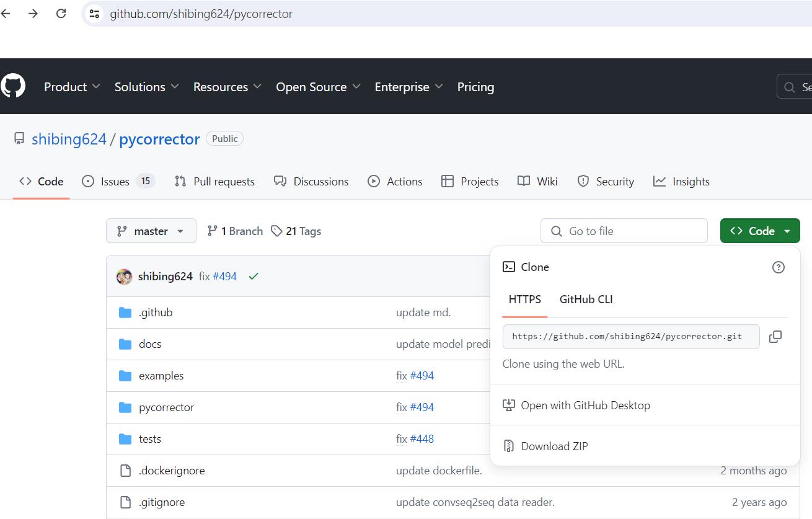Reload the page with the refresh icon
This screenshot has width=812, height=519.
point(61,13)
